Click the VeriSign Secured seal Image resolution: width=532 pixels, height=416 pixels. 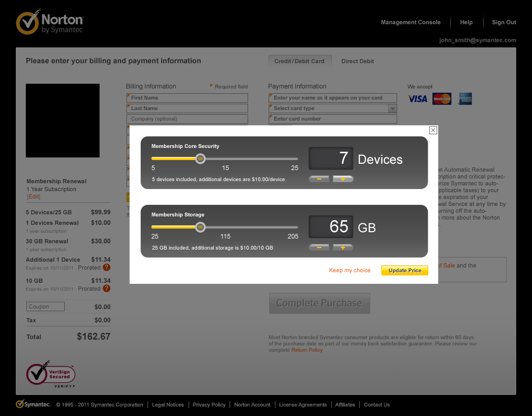click(51, 374)
